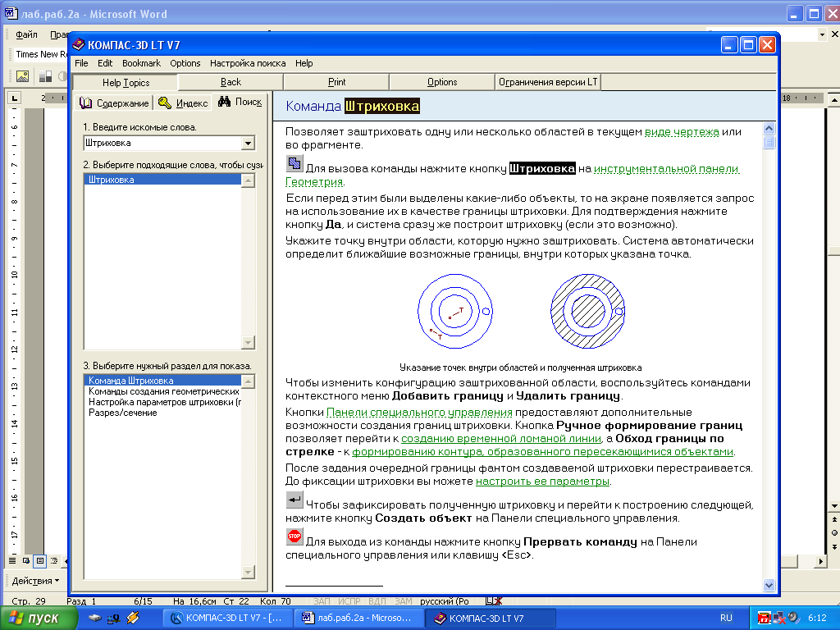Click the Штриховка hatch tool icon in the help text
Image resolution: width=840 pixels, height=630 pixels.
[294, 163]
